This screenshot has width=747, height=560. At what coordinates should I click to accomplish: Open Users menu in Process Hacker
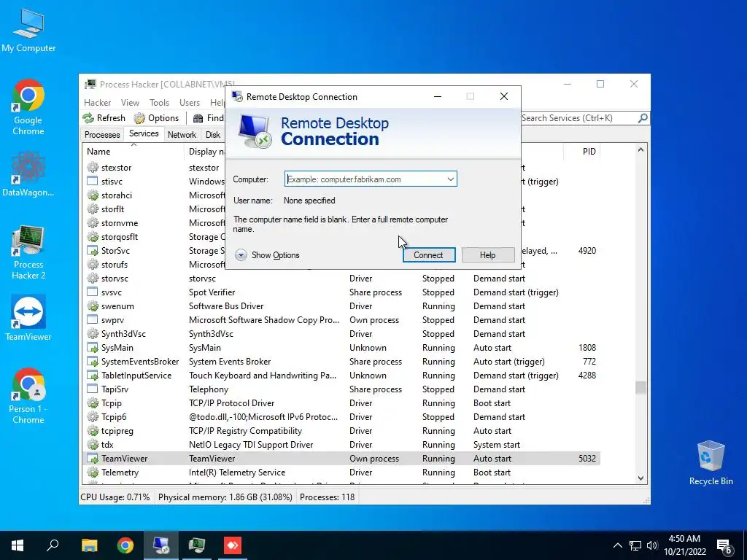(x=190, y=103)
